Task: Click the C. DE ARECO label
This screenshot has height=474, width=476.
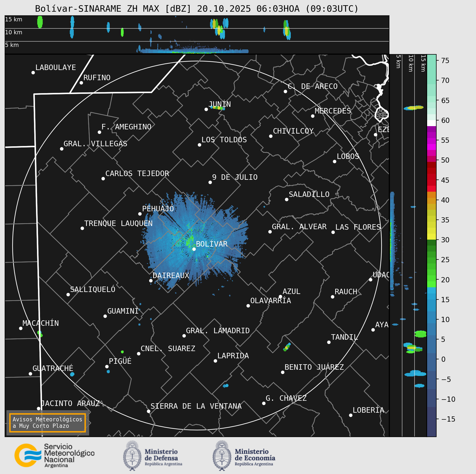Action: point(313,86)
